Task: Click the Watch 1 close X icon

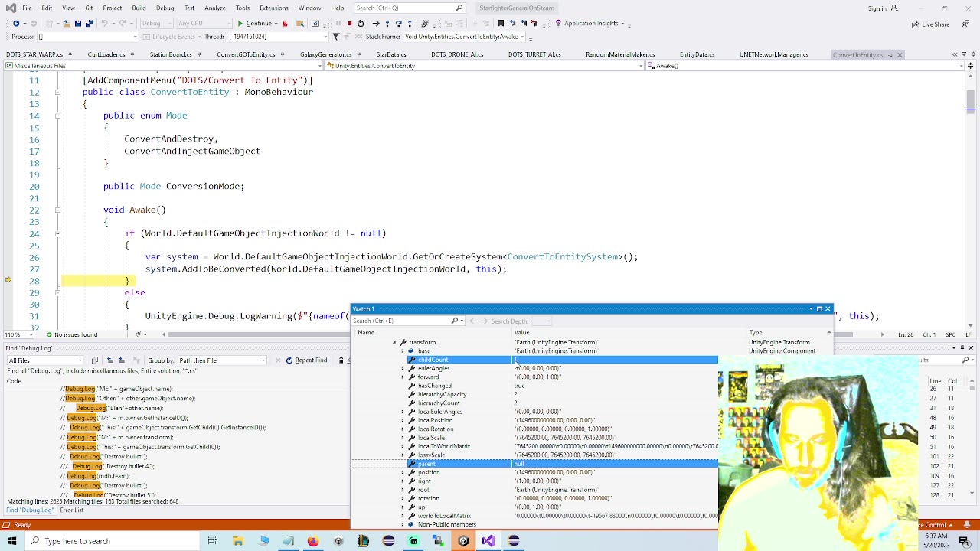Action: 828,309
